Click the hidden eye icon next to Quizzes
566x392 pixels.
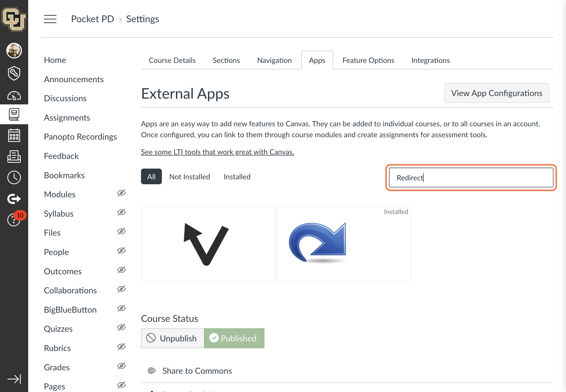tap(121, 328)
